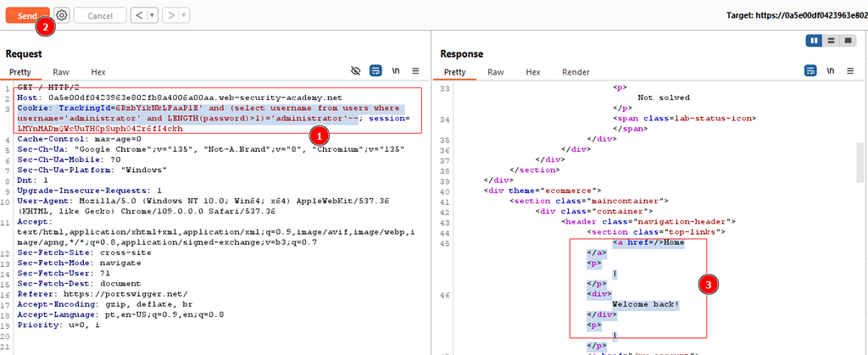Switch Request view to Raw tab
868x355 pixels.
[61, 72]
